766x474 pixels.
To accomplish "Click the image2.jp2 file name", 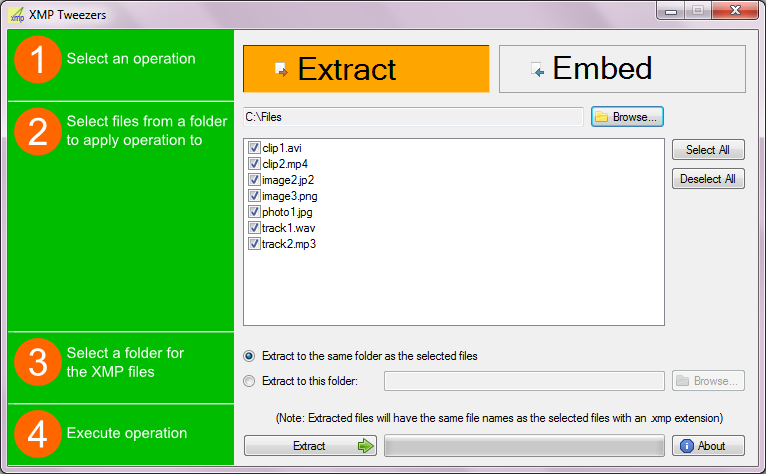I will point(288,180).
